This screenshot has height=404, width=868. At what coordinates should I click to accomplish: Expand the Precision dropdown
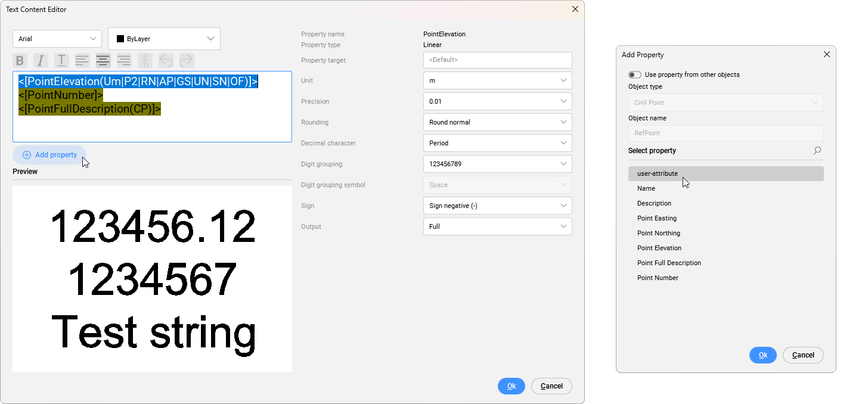click(x=497, y=101)
